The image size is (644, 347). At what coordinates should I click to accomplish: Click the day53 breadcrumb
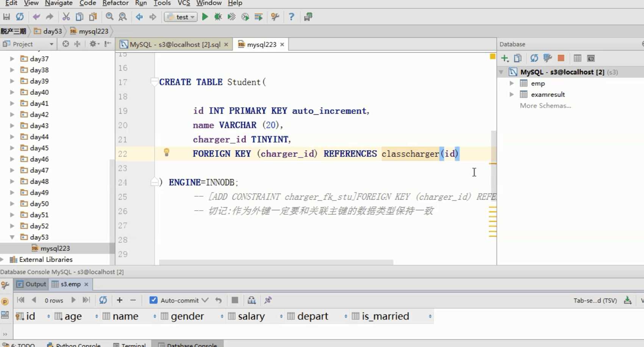pos(48,31)
